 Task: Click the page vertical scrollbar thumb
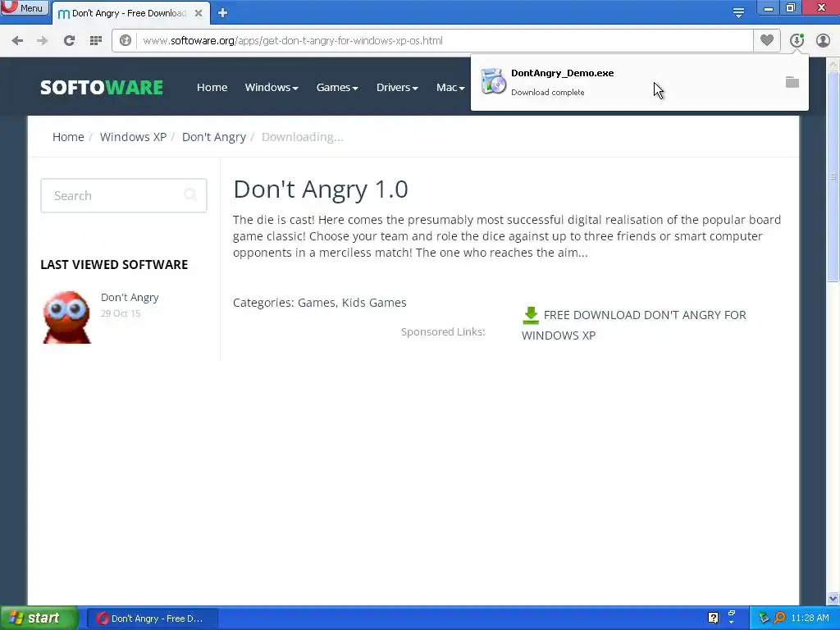[x=833, y=176]
